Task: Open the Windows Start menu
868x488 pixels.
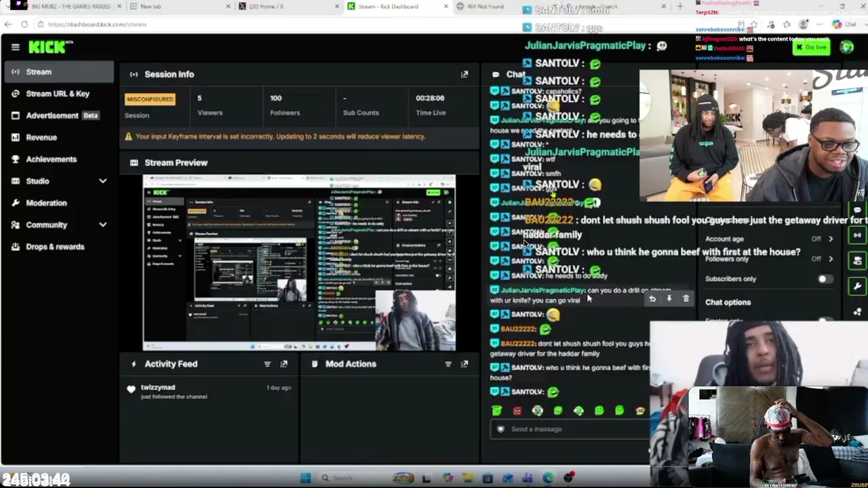Action: coord(305,478)
